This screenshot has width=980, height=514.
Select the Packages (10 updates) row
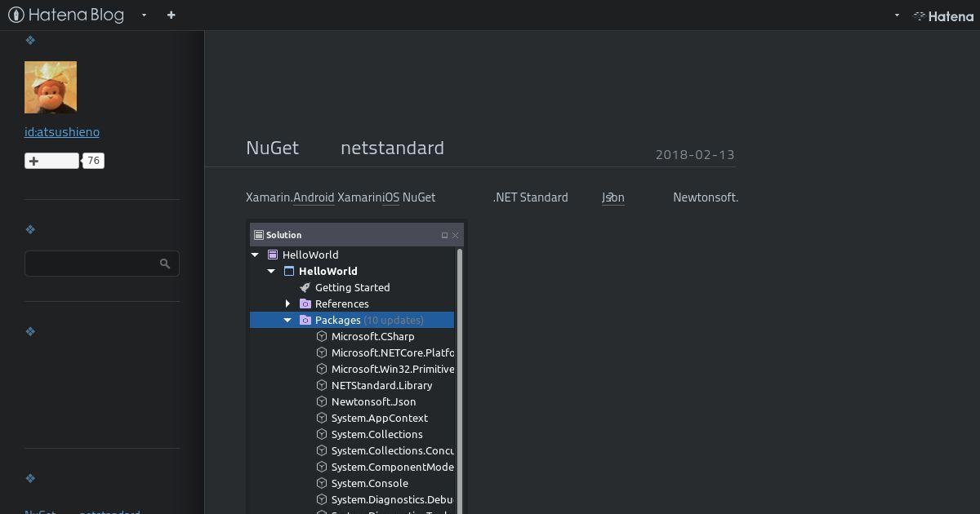352,320
